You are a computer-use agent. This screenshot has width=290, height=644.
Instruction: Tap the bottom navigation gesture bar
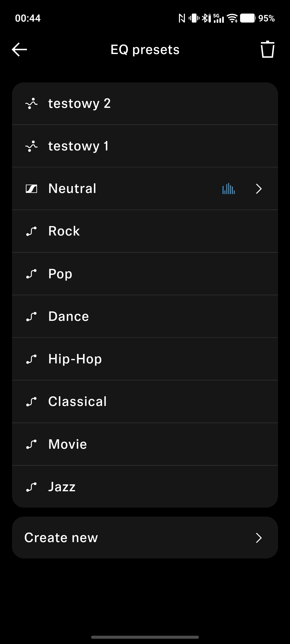click(x=145, y=637)
